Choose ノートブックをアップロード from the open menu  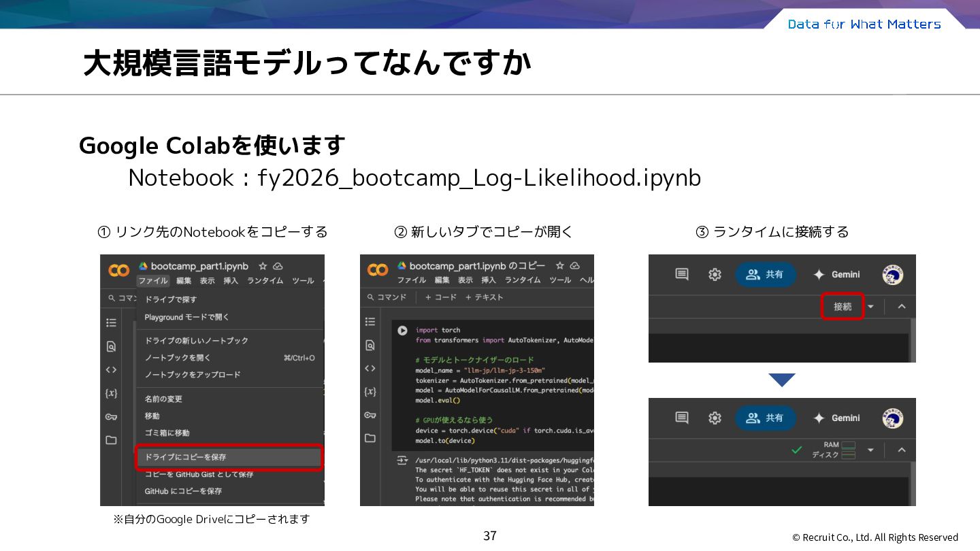click(192, 375)
